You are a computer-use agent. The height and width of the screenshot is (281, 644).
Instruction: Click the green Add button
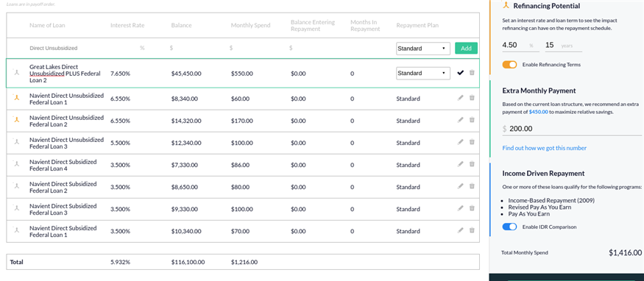[466, 49]
